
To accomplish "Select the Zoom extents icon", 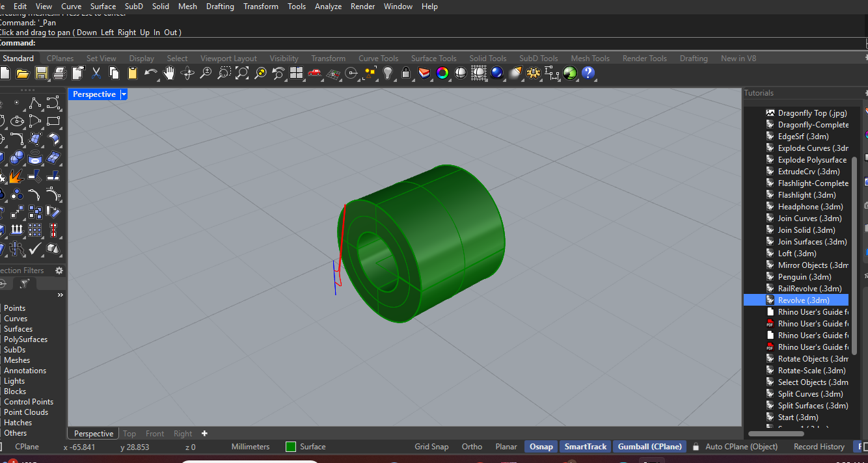I will click(x=241, y=73).
